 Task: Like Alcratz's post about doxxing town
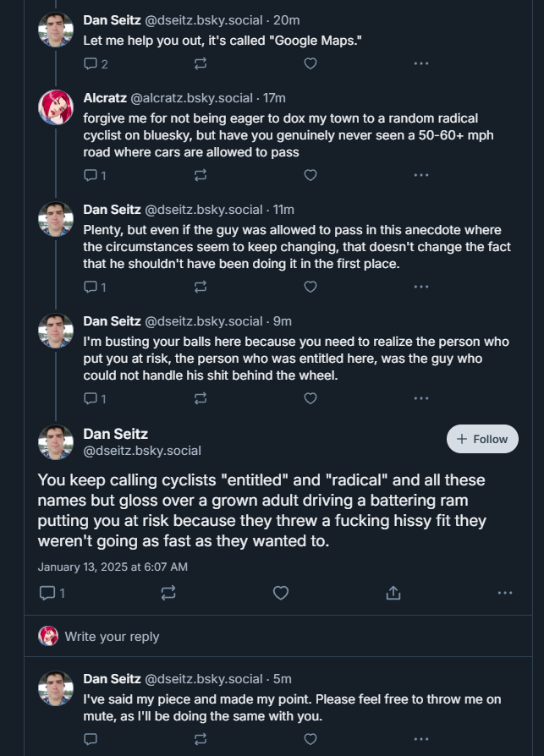point(310,175)
